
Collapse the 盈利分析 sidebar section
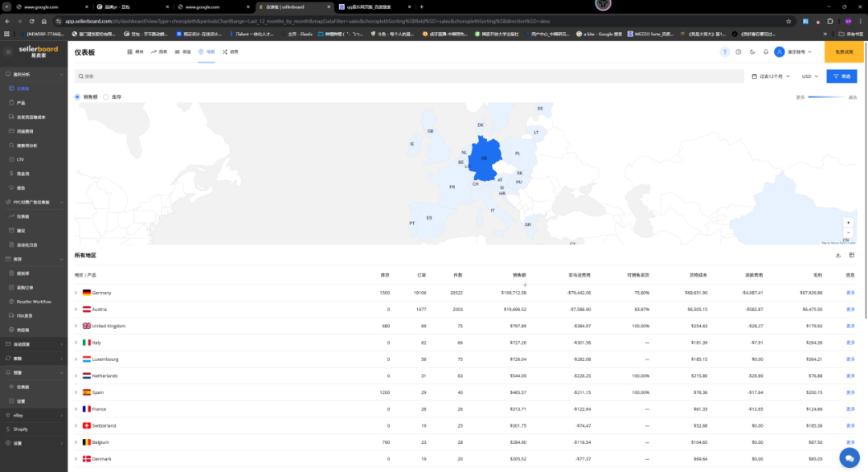point(33,74)
